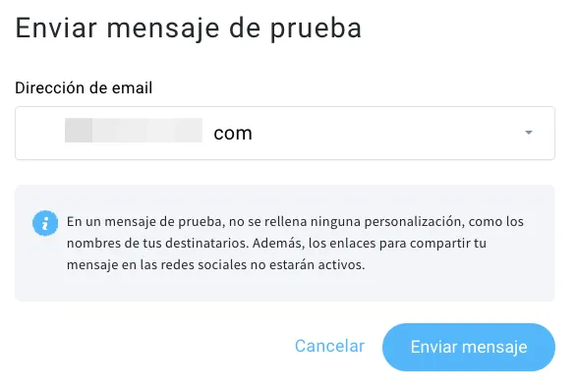Click the empty area inside the email field
577x392 pixels.
pyautogui.click(x=386, y=133)
